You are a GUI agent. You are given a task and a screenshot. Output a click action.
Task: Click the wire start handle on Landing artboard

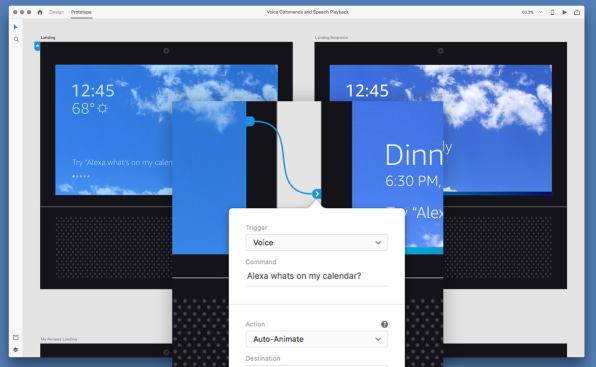pos(250,121)
